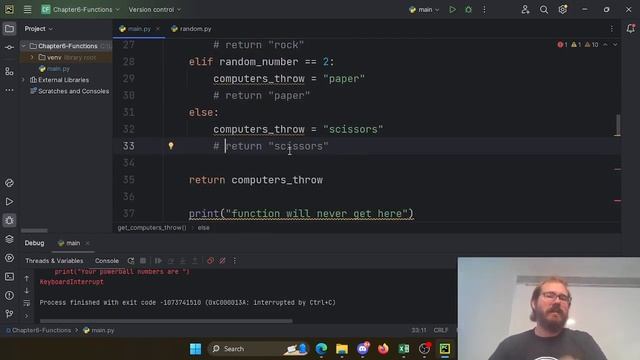Screen dimensions: 640x360
Task: Mute breakpoints in debug toolbar
Action: coord(222,261)
